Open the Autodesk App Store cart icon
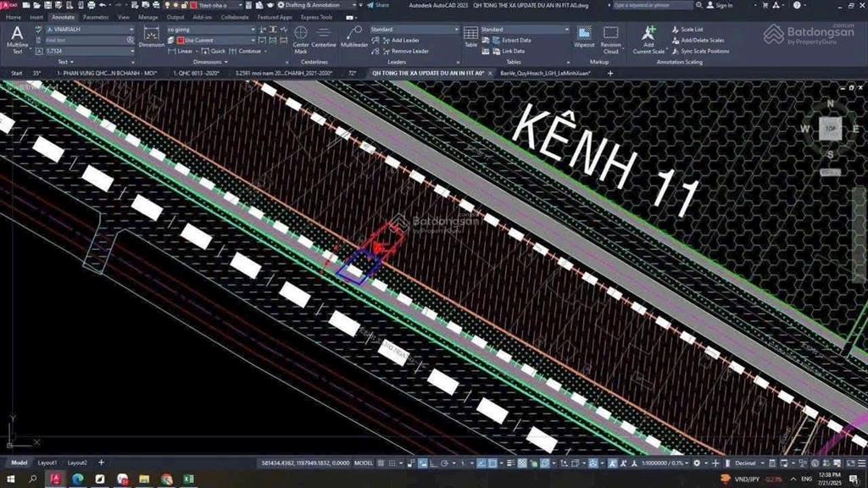868x488 pixels. (765, 5)
